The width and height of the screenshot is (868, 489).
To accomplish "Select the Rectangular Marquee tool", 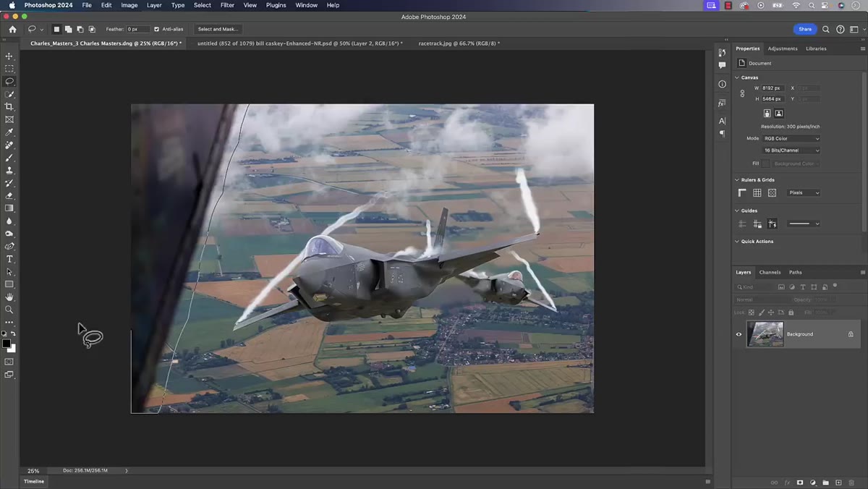I will (9, 69).
